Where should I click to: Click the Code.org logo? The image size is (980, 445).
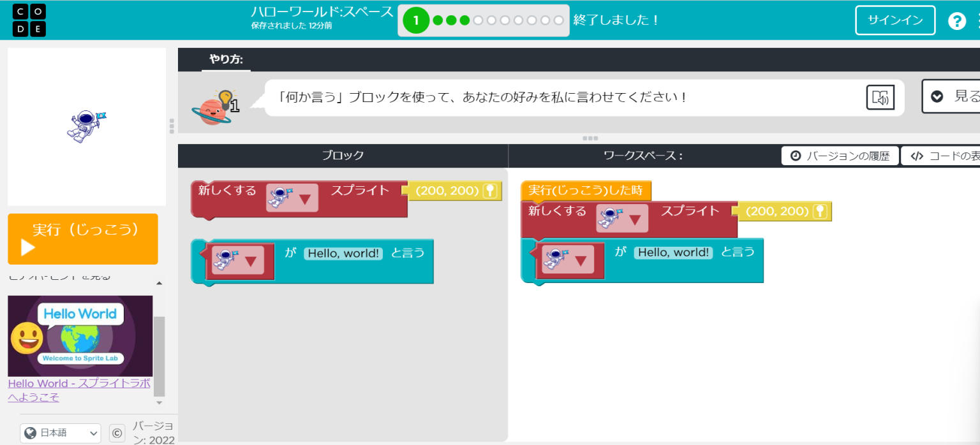(29, 20)
